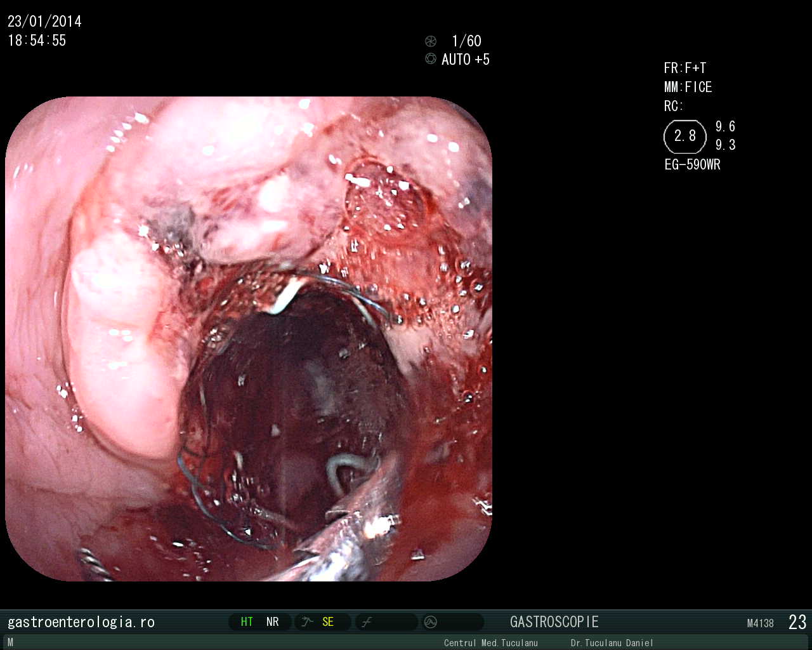This screenshot has height=650, width=812.
Task: Click the tone curve icon beside SE
Action: click(308, 622)
